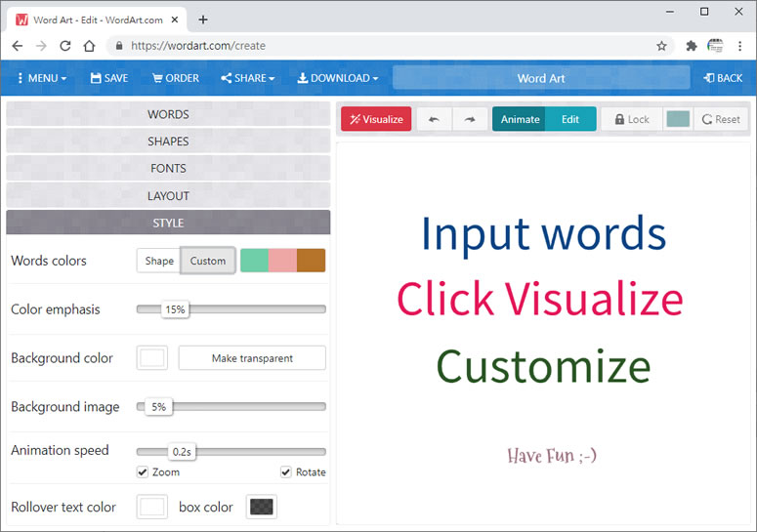Uncheck the Rotate checkbox
The width and height of the screenshot is (757, 532).
(286, 471)
